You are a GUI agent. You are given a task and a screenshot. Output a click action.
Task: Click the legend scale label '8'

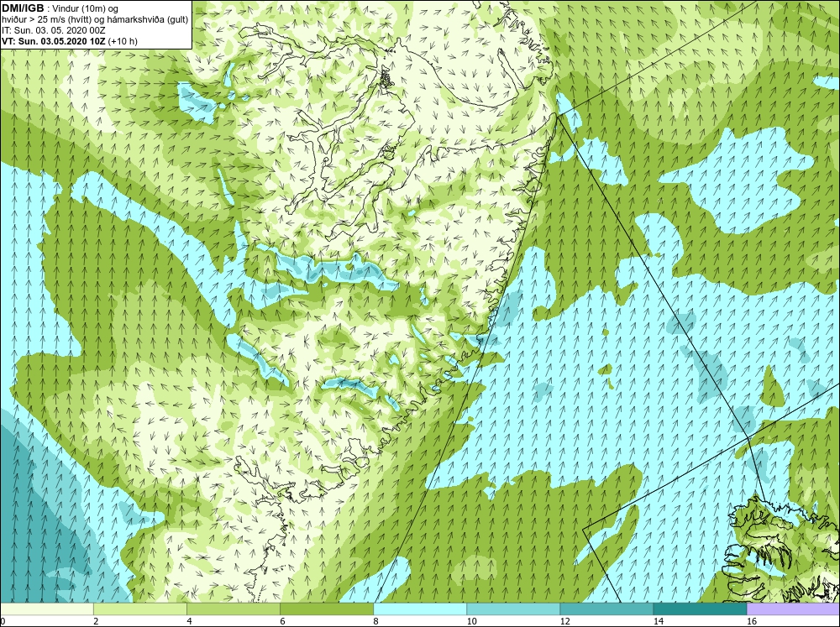tap(376, 621)
